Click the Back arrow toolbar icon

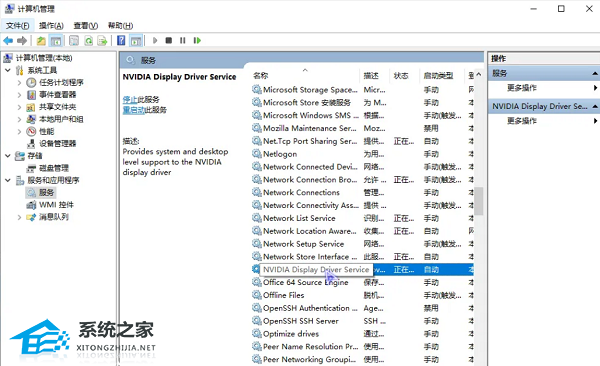pos(8,40)
